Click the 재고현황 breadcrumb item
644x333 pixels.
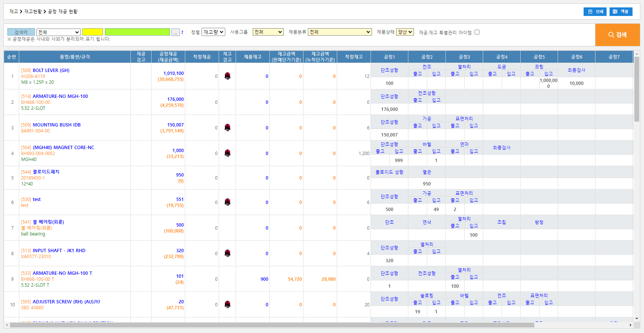click(x=33, y=11)
